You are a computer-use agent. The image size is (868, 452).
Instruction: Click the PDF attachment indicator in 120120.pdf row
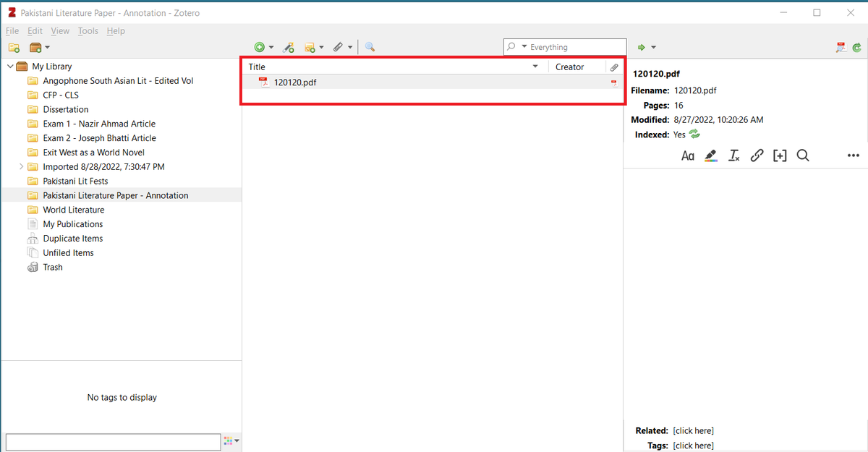(614, 82)
